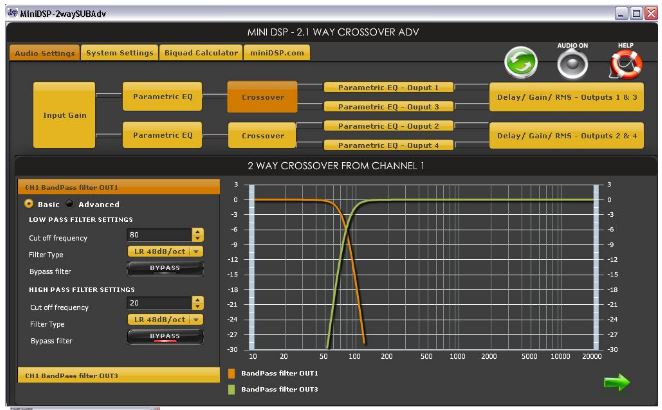Image resolution: width=662 pixels, height=410 pixels.
Task: Click orange BandPass filter OUT1 legend swatch
Action: tap(231, 373)
